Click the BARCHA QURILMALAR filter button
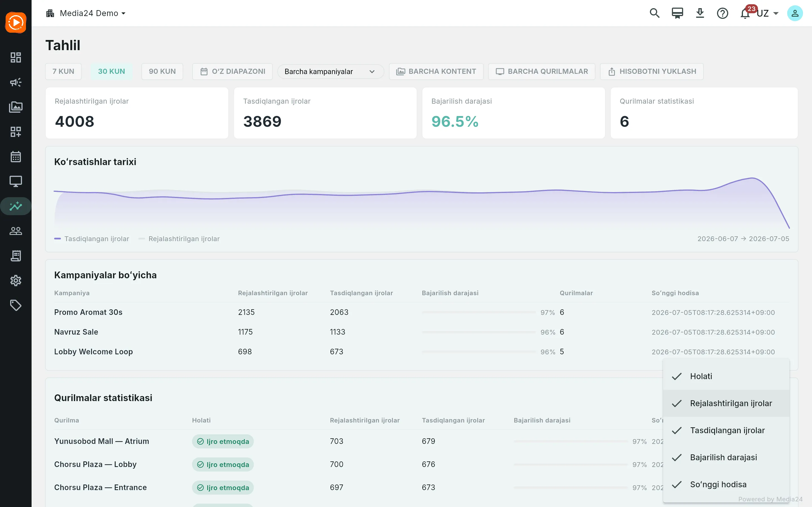Screen dimensions: 812x507 click(542, 72)
